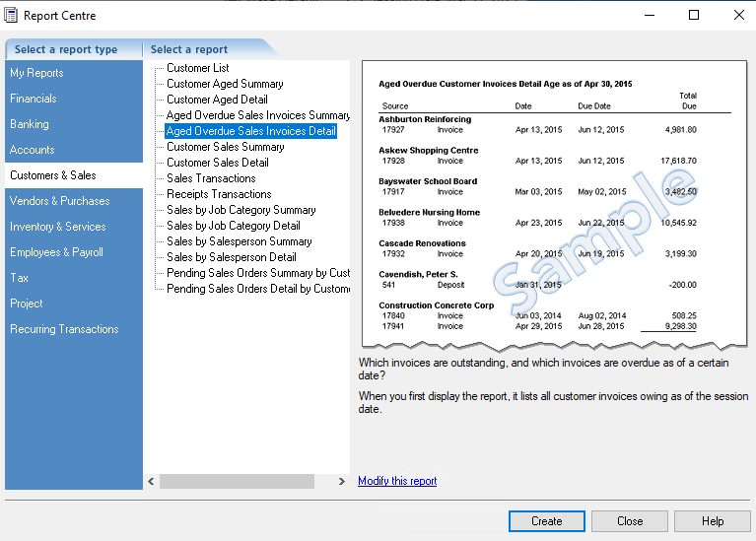756x541 pixels.
Task: Click the Help button
Action: (x=713, y=521)
